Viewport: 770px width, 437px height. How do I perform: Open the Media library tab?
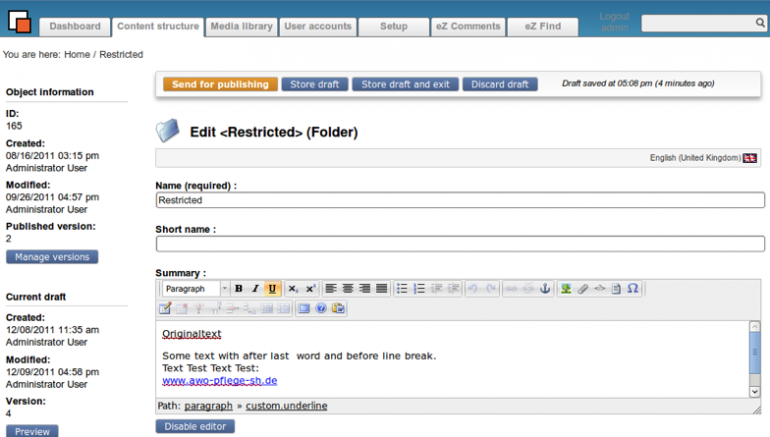(242, 27)
